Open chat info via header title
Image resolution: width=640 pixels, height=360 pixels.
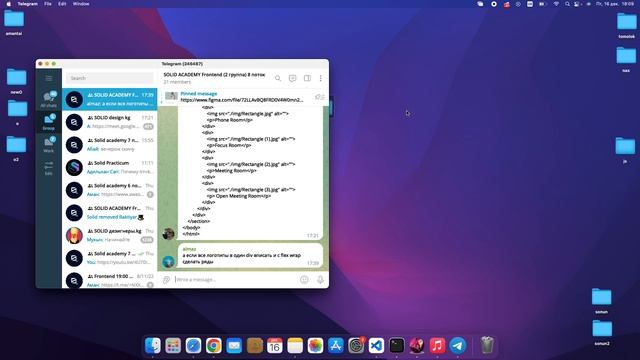click(x=214, y=75)
